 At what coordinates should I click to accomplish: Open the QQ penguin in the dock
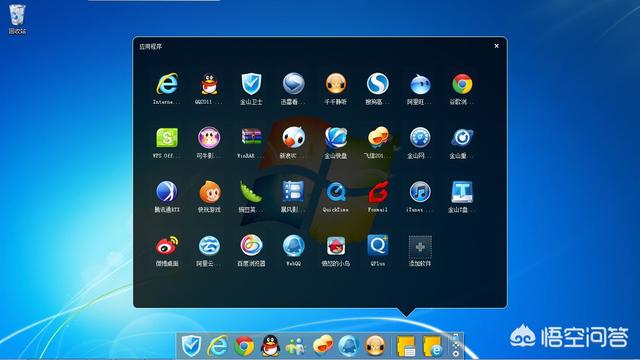click(x=270, y=346)
